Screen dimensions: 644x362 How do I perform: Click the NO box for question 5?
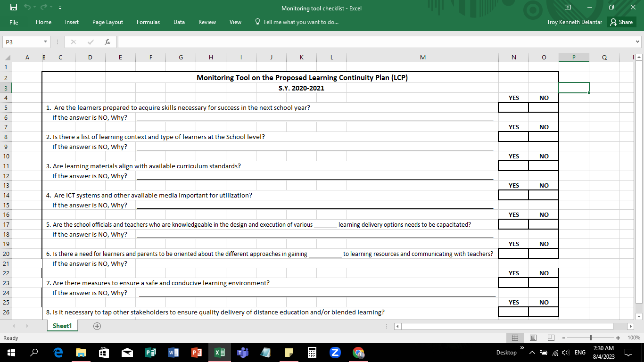click(x=544, y=224)
